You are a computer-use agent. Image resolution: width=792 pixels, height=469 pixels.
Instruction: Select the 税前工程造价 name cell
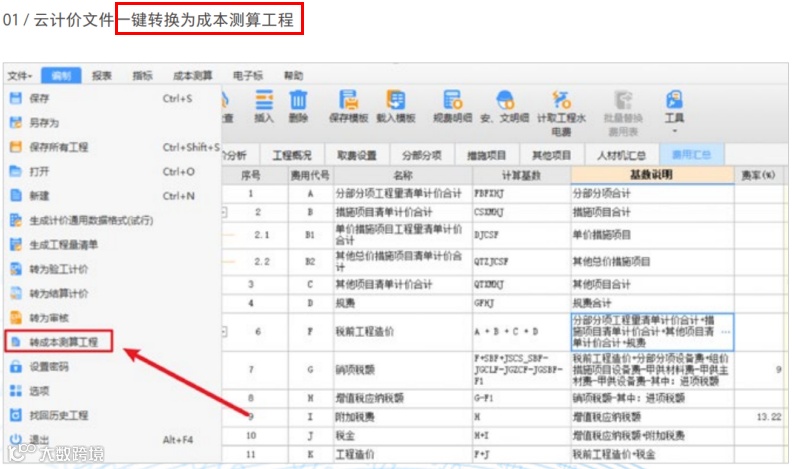(x=403, y=332)
